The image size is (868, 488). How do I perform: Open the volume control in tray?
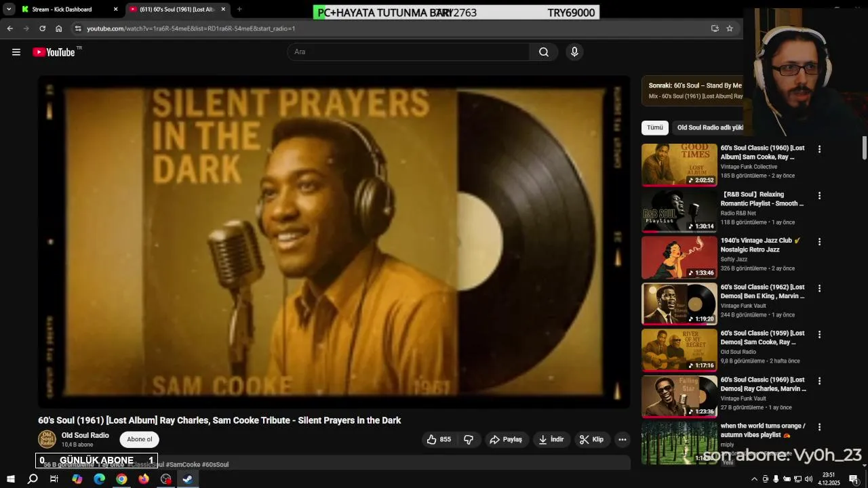click(x=808, y=479)
